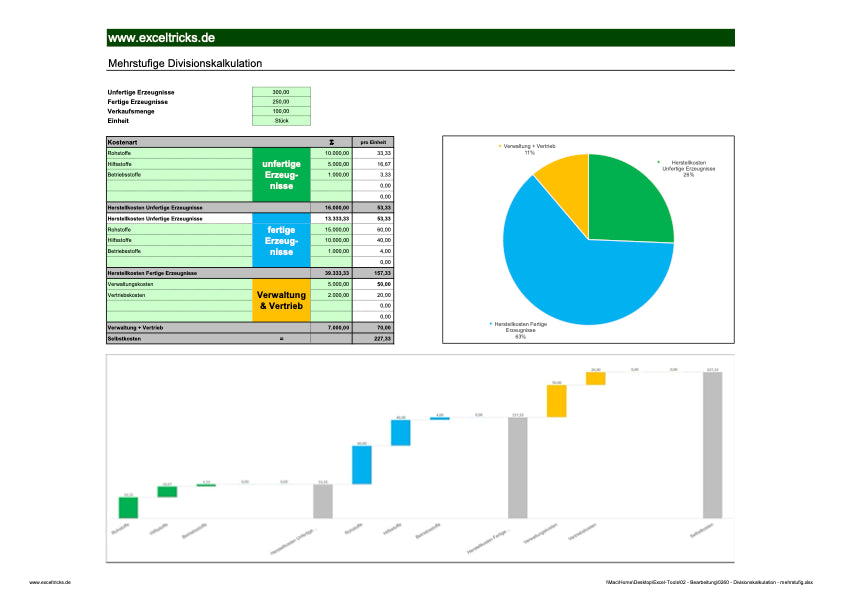Click the Verwaltung + Vertrieb 11% legend entry
Viewport: 841px width, 595px height.
531,146
